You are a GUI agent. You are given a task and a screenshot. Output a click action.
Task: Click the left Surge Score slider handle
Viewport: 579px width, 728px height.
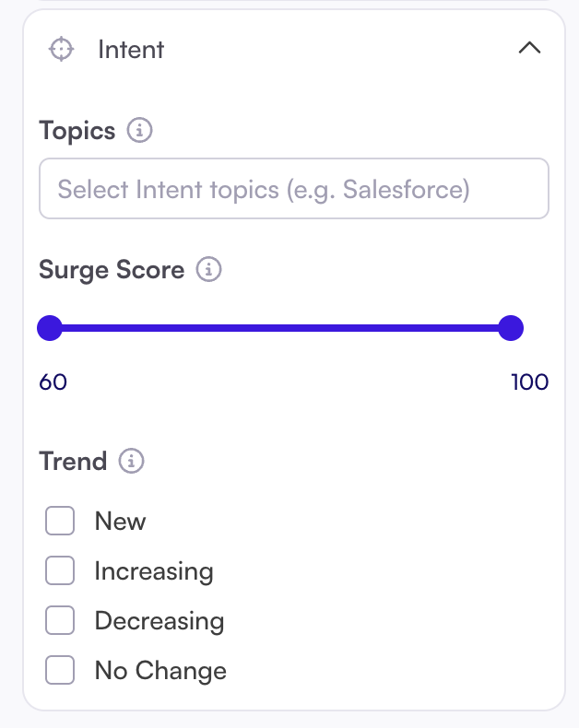(50, 327)
